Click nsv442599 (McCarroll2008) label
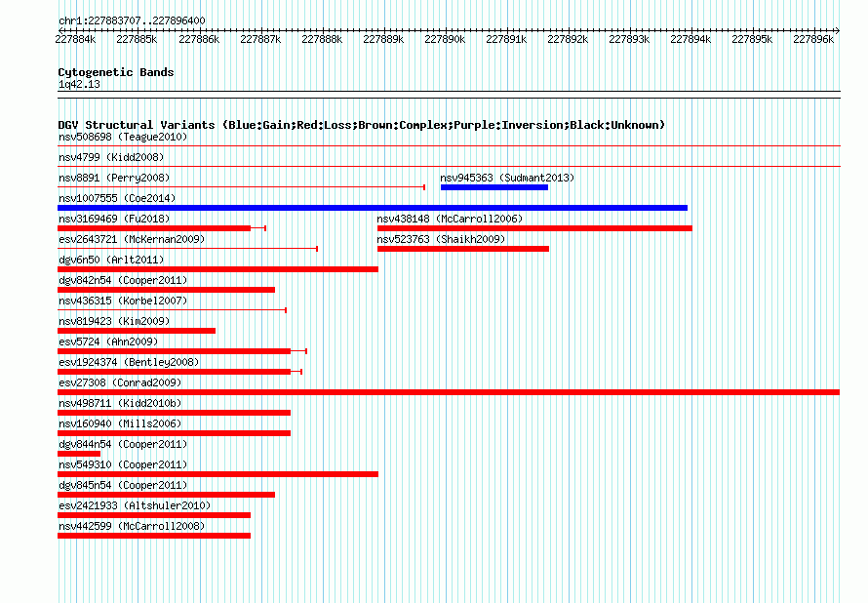Image resolution: width=868 pixels, height=603 pixels. pyautogui.click(x=132, y=526)
